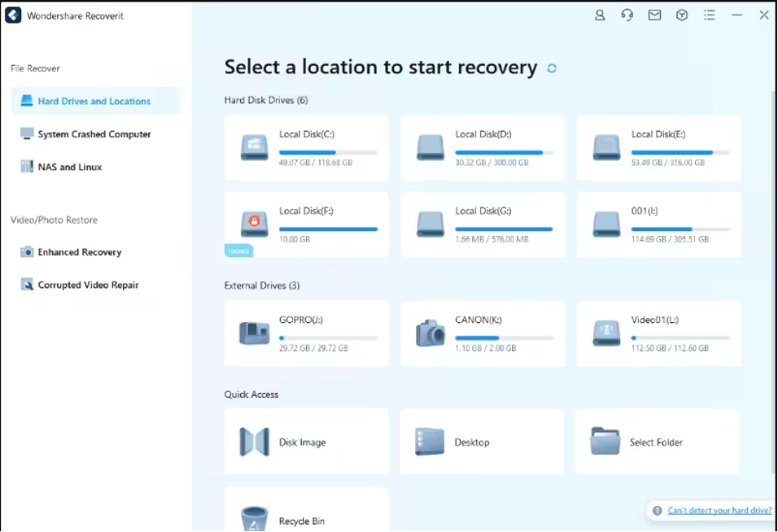Click the Wondershare Recoverit logo icon
778x532 pixels.
13,15
